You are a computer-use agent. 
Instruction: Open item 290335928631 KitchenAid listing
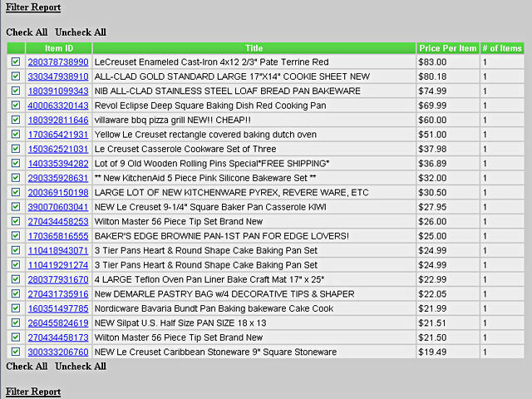coord(58,178)
